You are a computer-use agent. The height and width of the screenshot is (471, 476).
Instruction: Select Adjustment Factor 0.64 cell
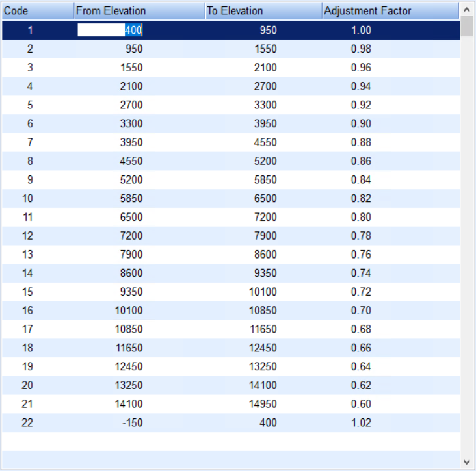click(x=361, y=366)
